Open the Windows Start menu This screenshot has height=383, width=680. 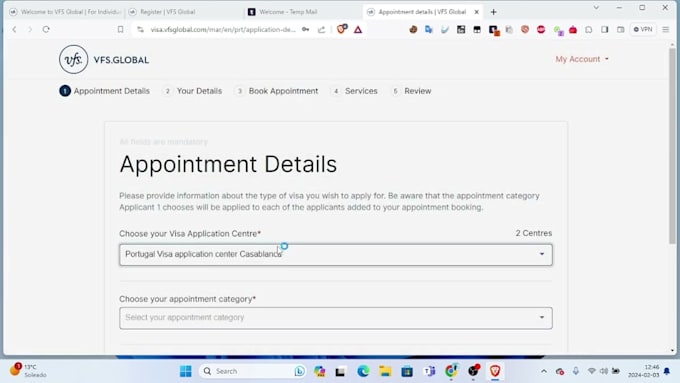pos(186,371)
